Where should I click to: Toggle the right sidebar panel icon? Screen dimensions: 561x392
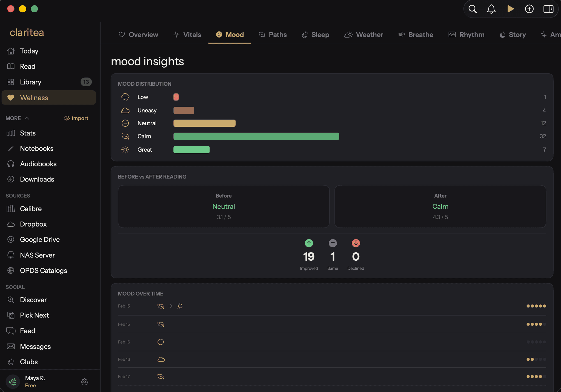548,9
